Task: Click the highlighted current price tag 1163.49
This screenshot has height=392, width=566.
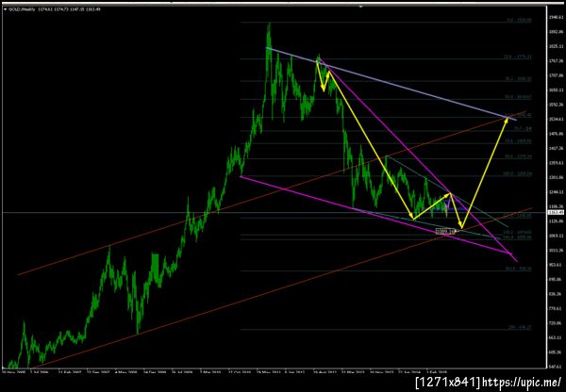Action: click(554, 213)
